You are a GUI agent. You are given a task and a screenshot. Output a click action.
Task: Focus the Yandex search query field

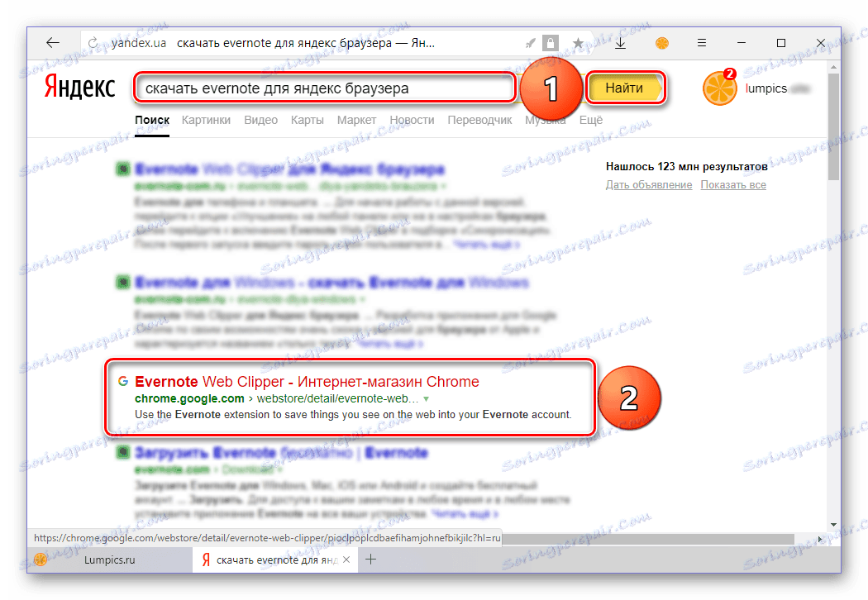pyautogui.click(x=325, y=88)
